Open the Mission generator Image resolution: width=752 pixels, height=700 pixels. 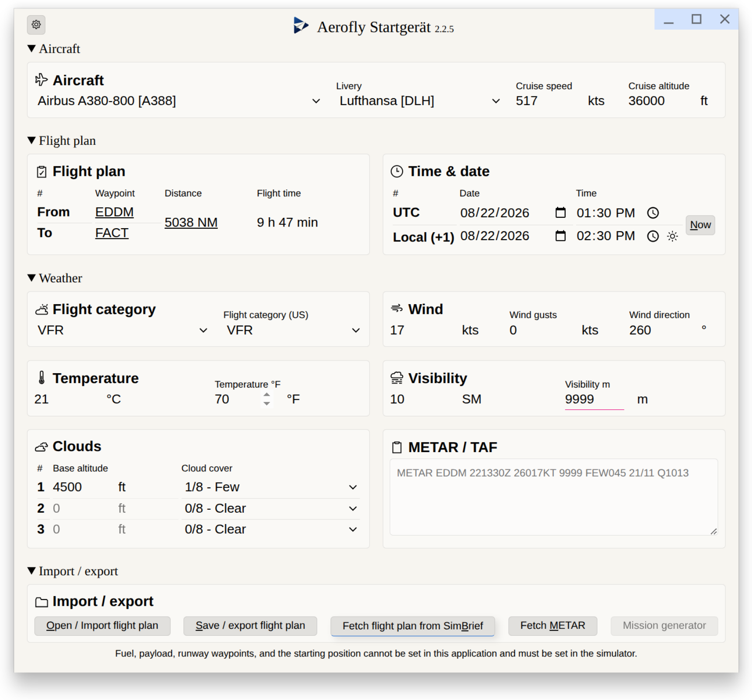(x=664, y=626)
